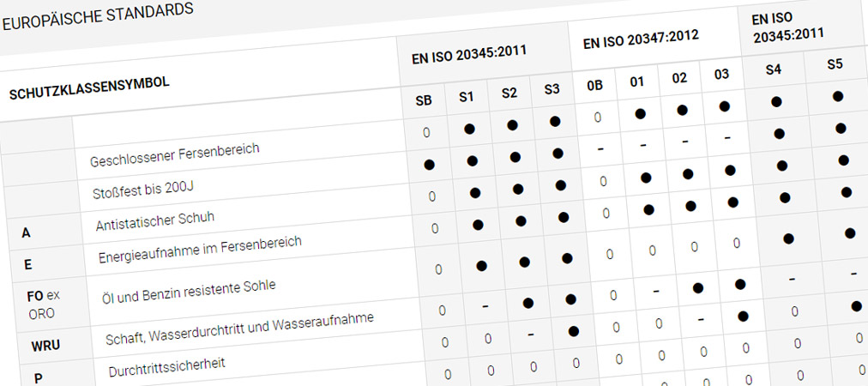868x386 pixels.
Task: Select the Stoßfest bis 200J row label
Action: 140,189
